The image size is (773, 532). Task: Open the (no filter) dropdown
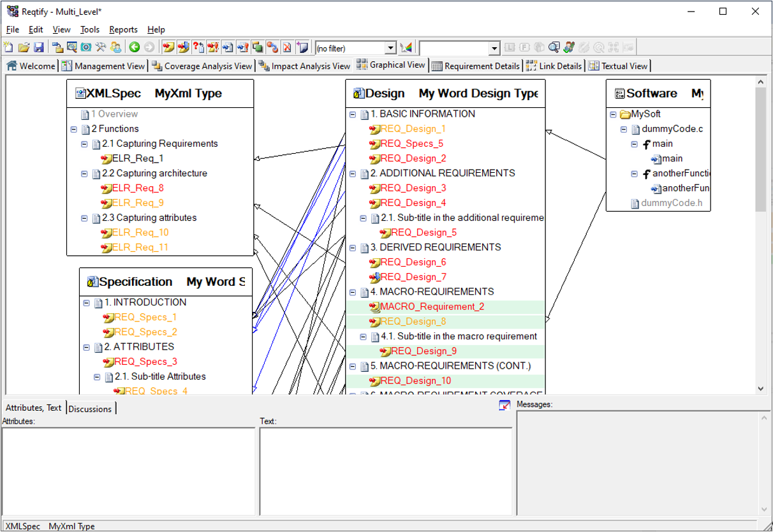click(x=390, y=48)
